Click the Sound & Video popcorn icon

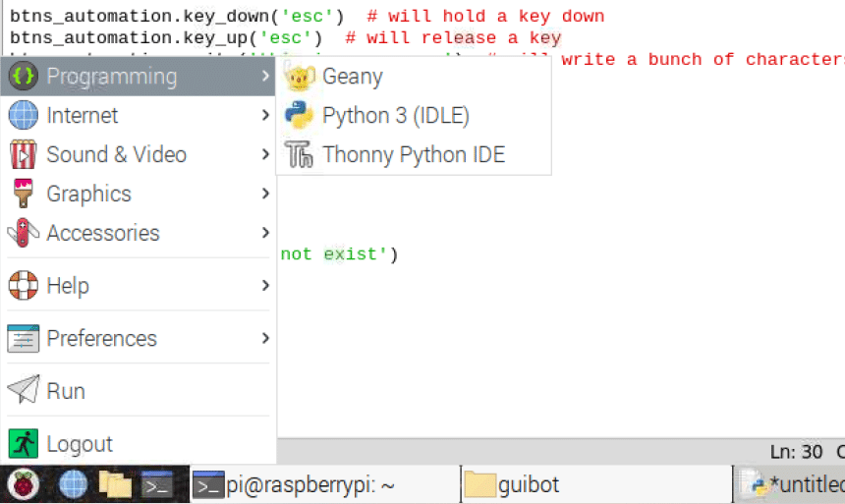23,155
